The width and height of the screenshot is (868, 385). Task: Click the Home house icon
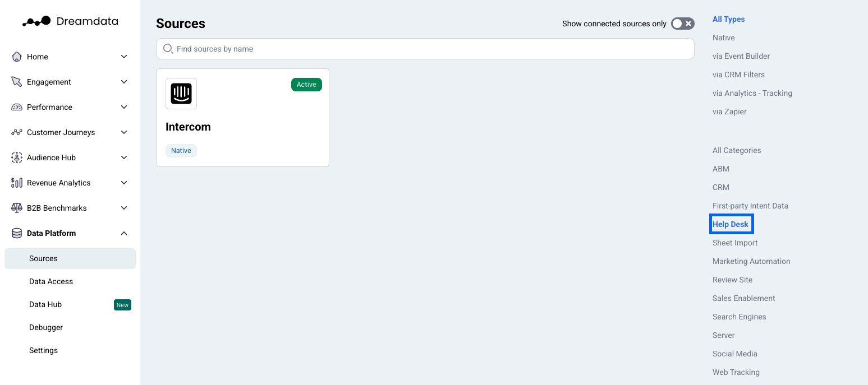[x=17, y=57]
